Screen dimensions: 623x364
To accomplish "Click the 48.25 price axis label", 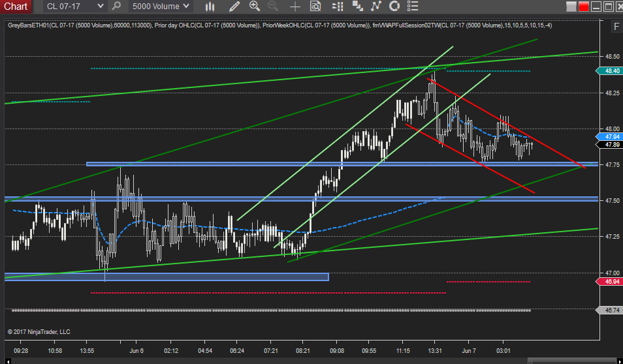I will 613,93.
